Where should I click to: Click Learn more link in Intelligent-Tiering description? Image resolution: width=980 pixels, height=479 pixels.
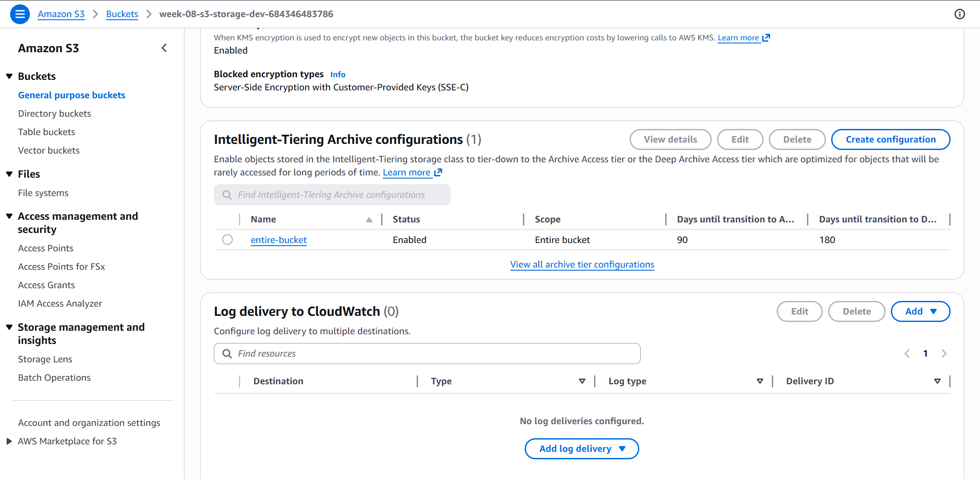coord(412,172)
